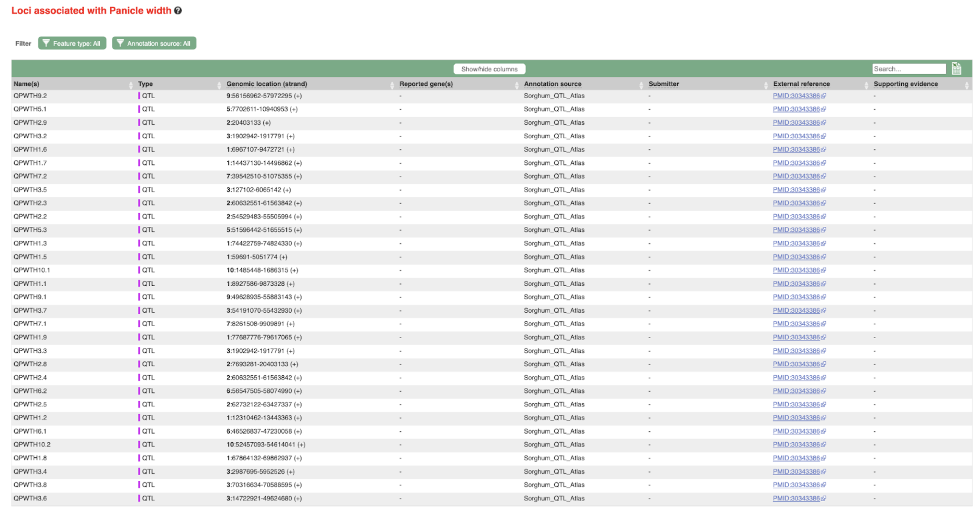980x516 pixels.
Task: Sort the table by External reference header
Action: tap(801, 84)
